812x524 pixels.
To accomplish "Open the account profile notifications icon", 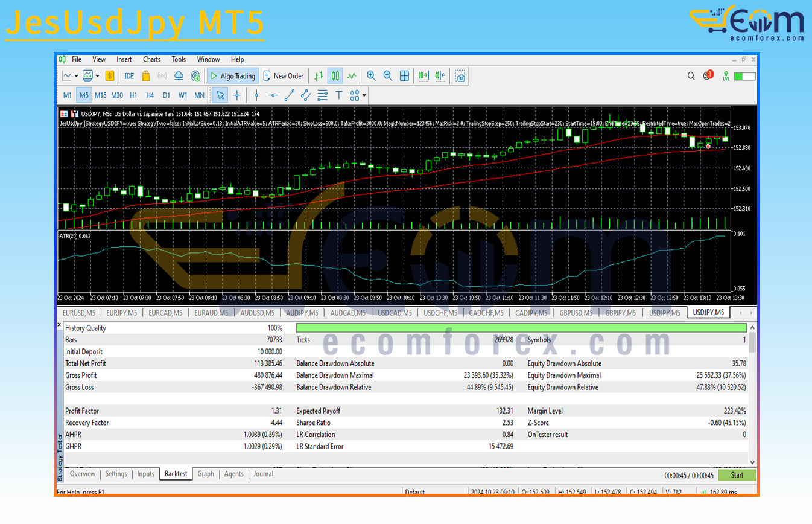I will pyautogui.click(x=708, y=75).
